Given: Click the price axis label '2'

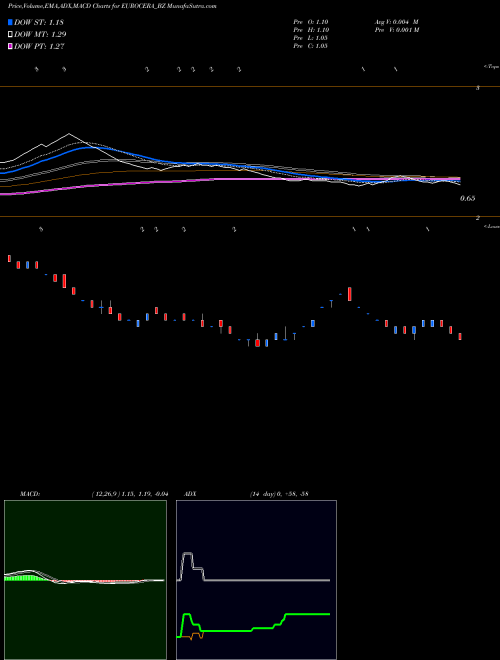Looking at the screenshot, I should [x=478, y=218].
